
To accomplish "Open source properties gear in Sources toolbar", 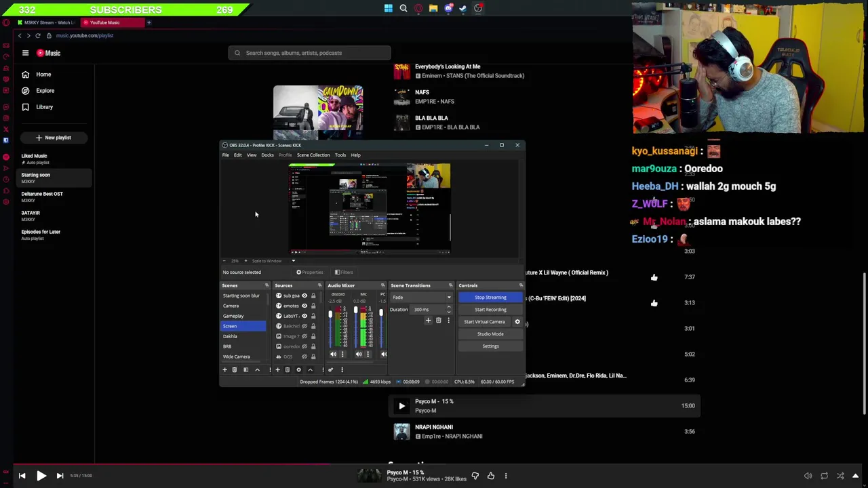I will coord(298,370).
